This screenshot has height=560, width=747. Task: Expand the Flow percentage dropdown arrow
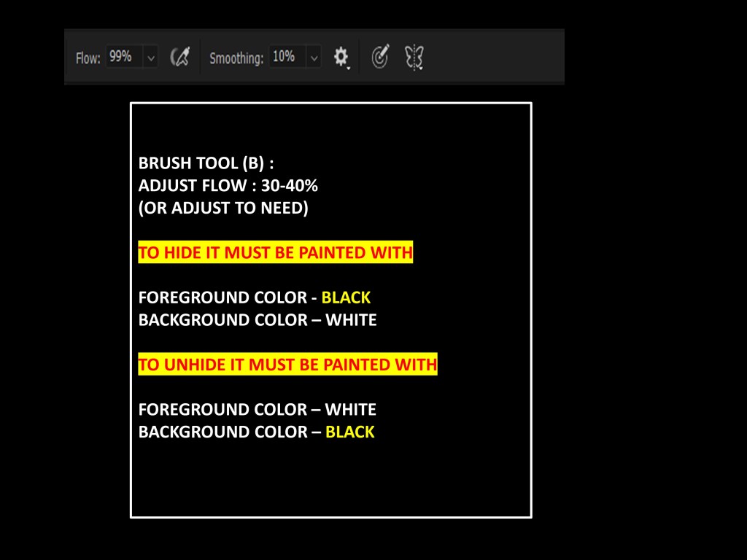[x=151, y=57]
